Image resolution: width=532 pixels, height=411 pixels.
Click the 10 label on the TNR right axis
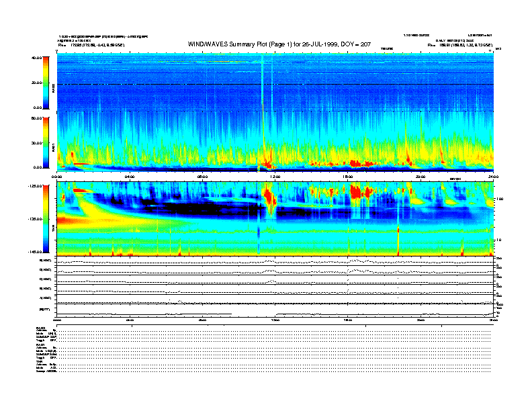tap(498, 240)
